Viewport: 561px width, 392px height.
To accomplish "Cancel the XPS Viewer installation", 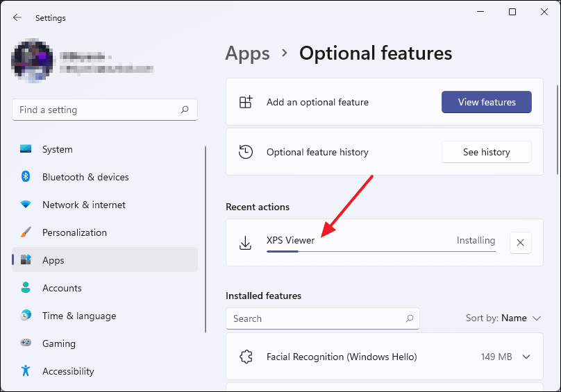I will tap(520, 243).
